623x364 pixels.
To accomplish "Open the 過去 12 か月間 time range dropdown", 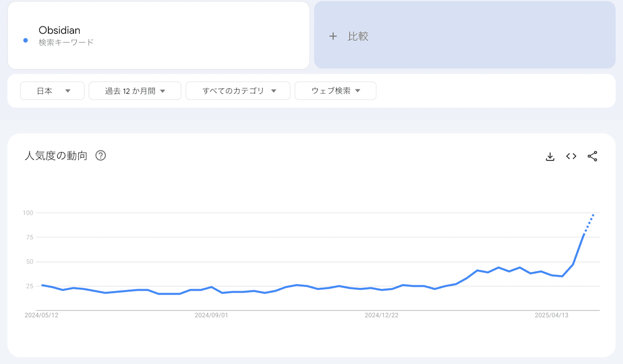I will pyautogui.click(x=135, y=91).
